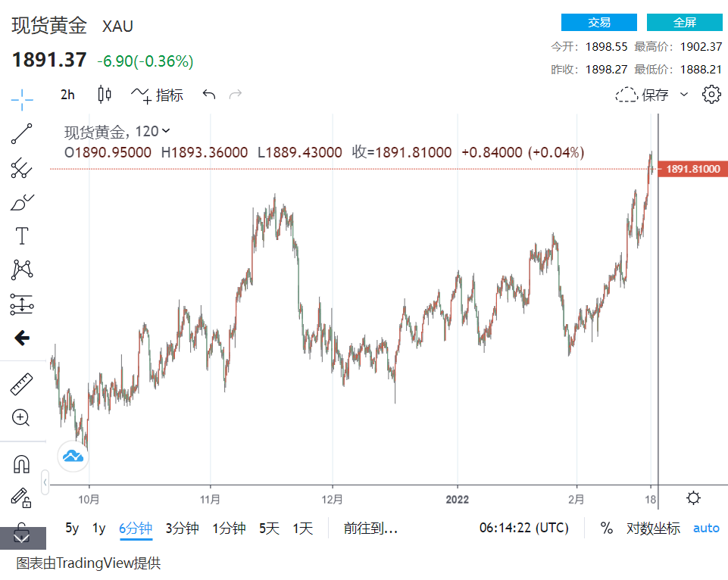
Task: Select the 1天 time range
Action: pos(303,529)
